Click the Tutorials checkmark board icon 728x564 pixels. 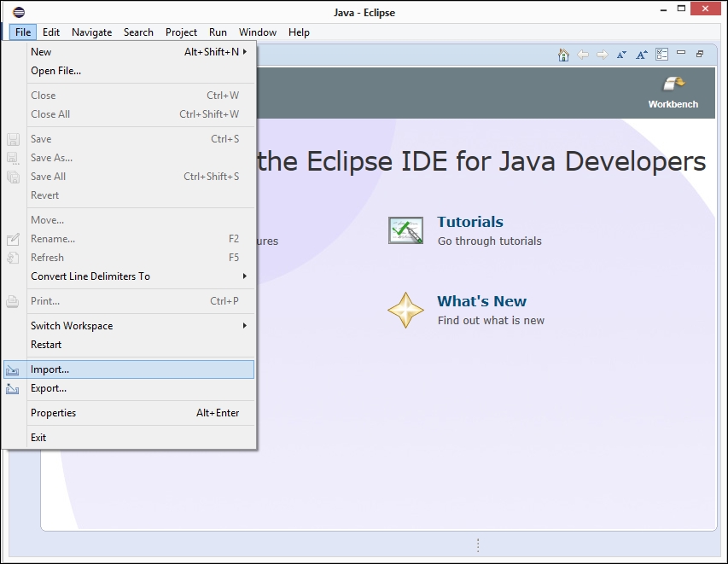(405, 230)
